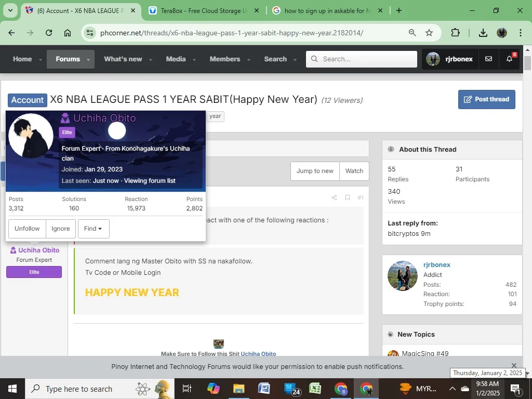Open the 'year' thread tag
This screenshot has height=399, width=532.
pyautogui.click(x=215, y=116)
